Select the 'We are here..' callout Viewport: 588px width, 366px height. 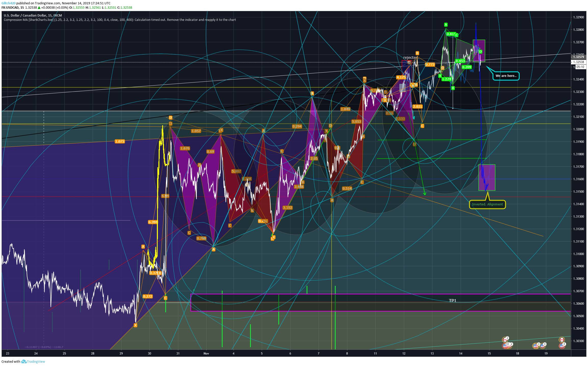pyautogui.click(x=506, y=76)
